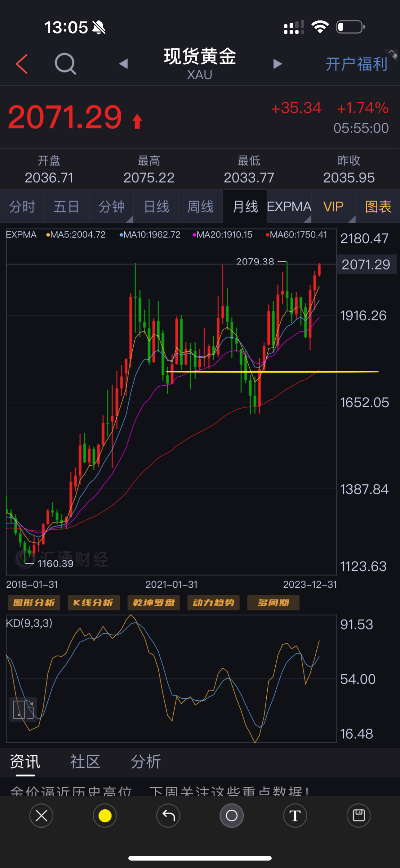Tap the 最高 2075.22 value

click(x=149, y=178)
